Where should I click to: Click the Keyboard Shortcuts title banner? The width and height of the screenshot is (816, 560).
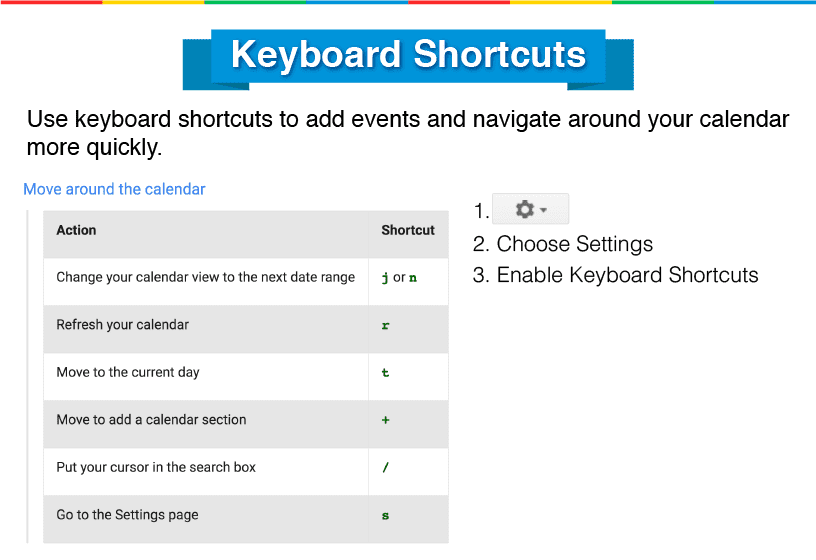[x=408, y=55]
